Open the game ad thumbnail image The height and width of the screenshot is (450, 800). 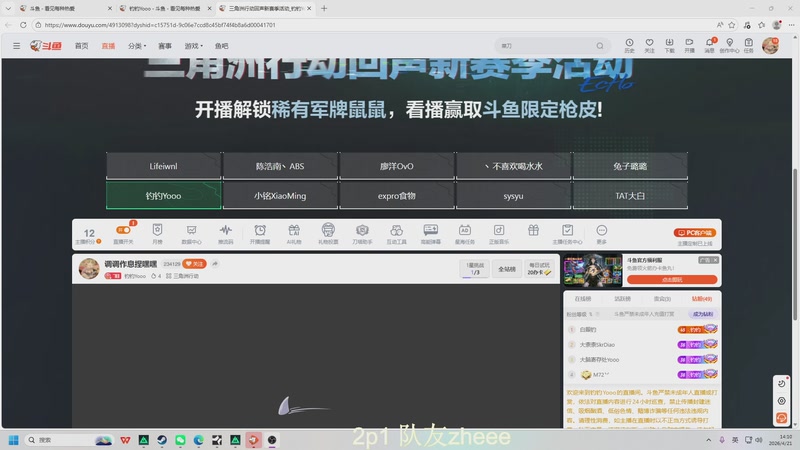click(x=593, y=270)
